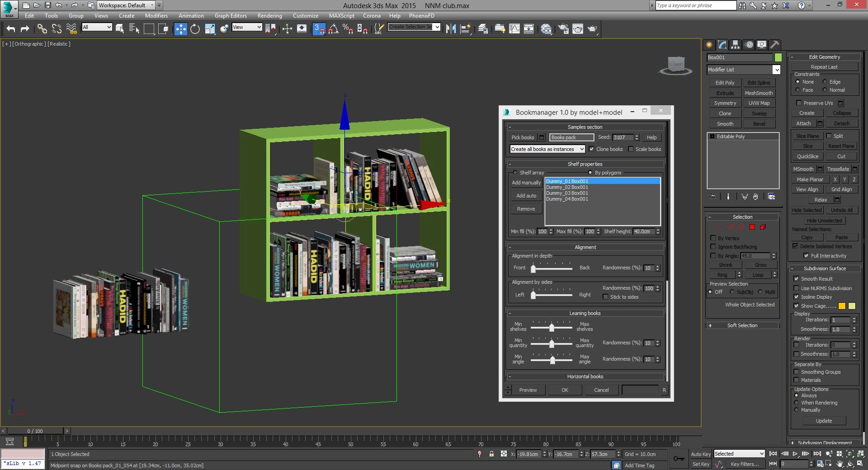Click the Zoom Extents Selected icon

point(849,454)
